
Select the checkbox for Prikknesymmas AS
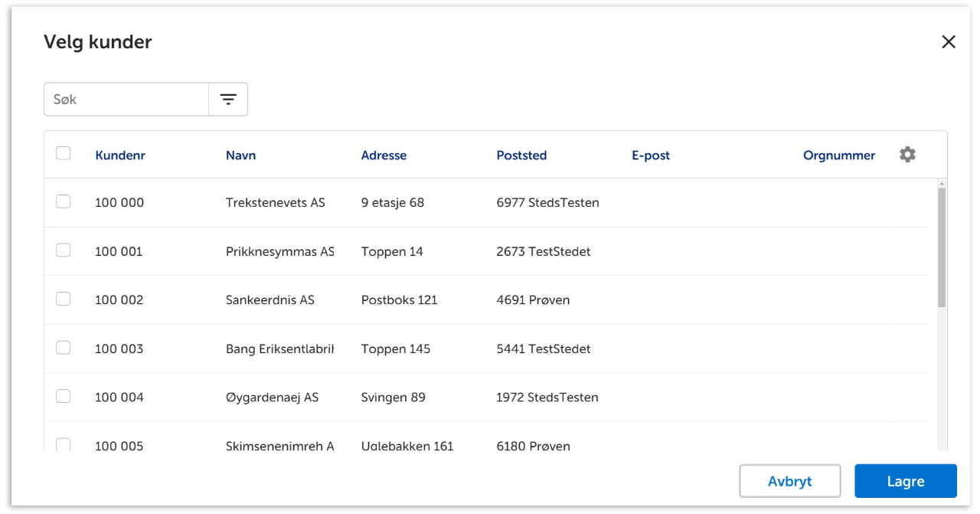[64, 250]
